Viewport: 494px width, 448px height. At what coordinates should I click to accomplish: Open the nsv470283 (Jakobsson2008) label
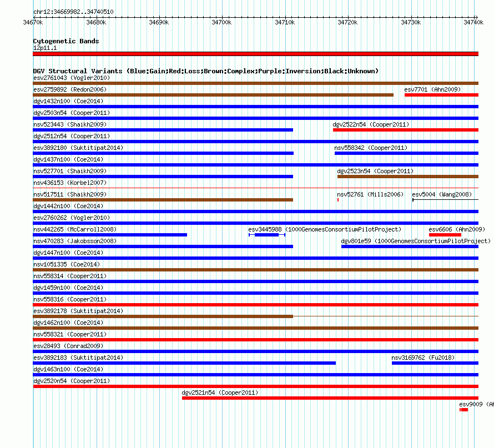(x=75, y=241)
